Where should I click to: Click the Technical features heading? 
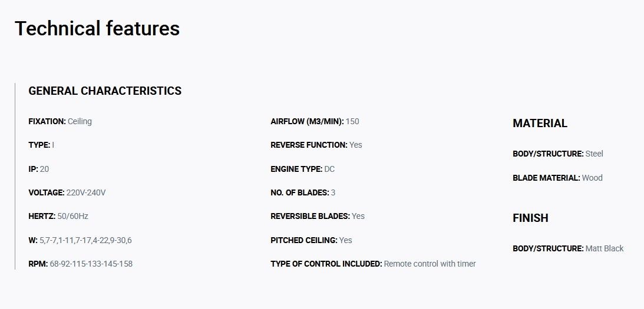coord(97,29)
